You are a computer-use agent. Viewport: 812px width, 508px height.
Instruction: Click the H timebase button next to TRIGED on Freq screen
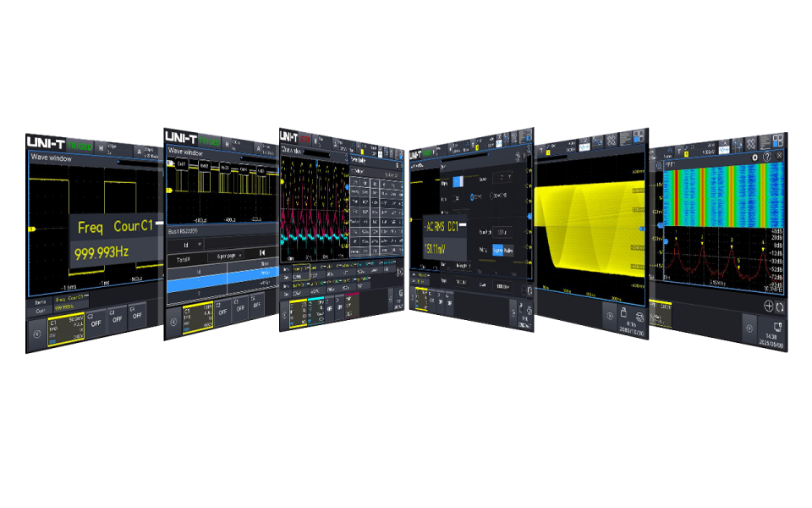(x=101, y=148)
